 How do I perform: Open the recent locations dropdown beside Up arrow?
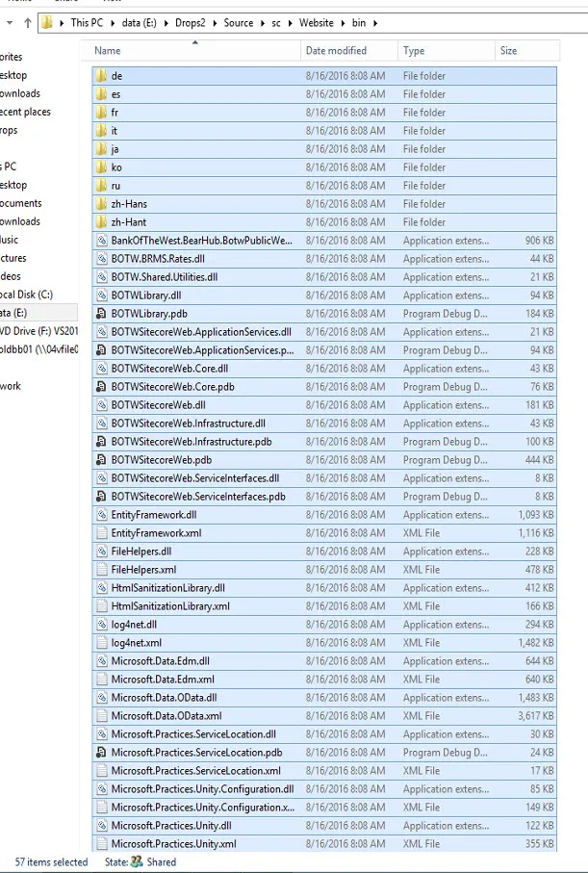(9, 23)
